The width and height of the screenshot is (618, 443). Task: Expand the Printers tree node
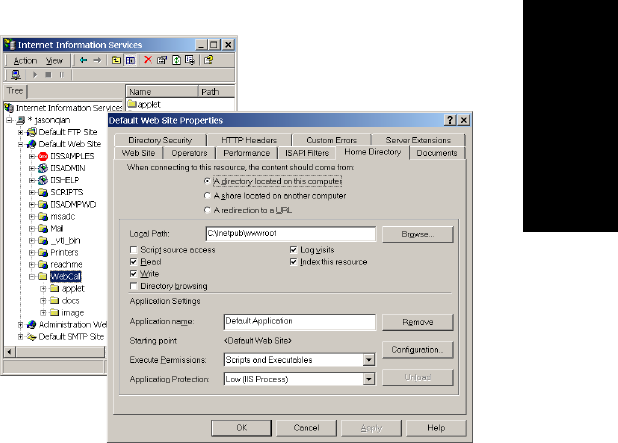(32, 253)
